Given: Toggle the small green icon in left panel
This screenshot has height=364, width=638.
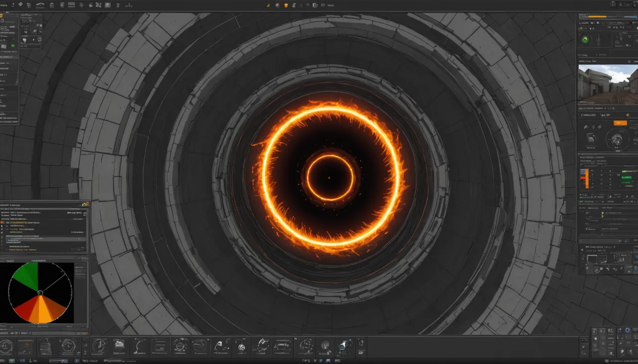Looking at the screenshot, I should [x=12, y=46].
